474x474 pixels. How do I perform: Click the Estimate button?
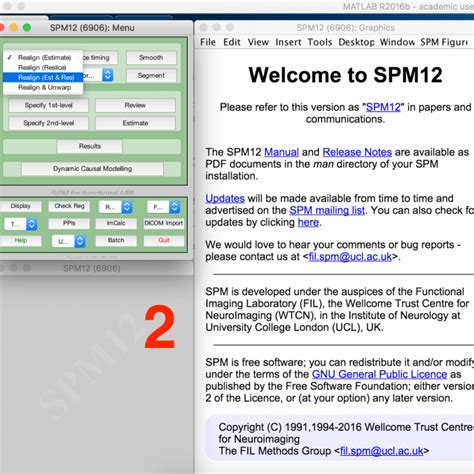[x=135, y=123]
